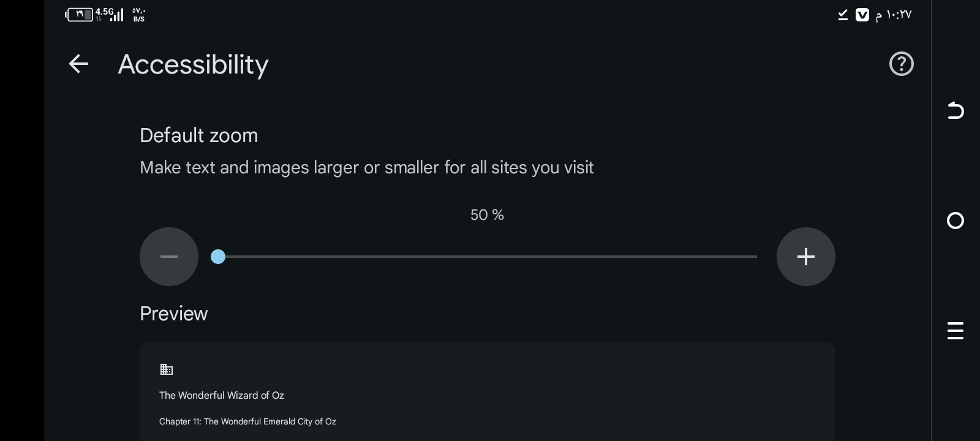This screenshot has height=441, width=980.
Task: Tap the V app notification icon
Action: pos(862,15)
